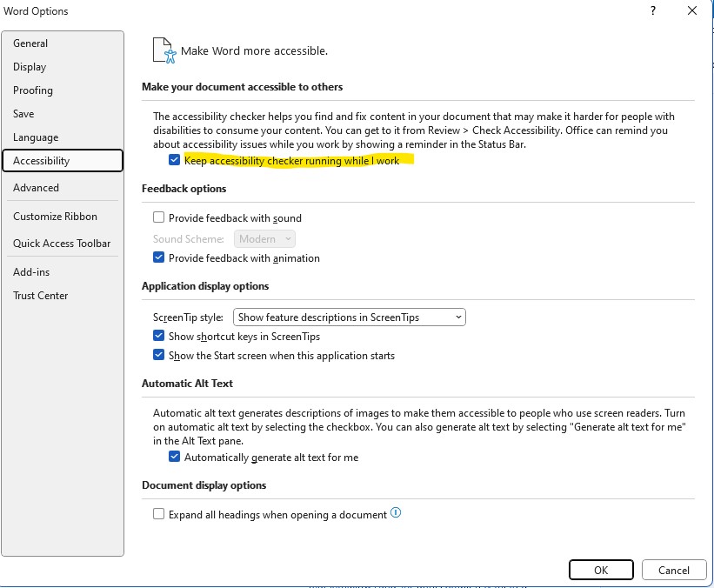Disable Show the Start screen option
The width and height of the screenshot is (714, 588).
tap(158, 355)
